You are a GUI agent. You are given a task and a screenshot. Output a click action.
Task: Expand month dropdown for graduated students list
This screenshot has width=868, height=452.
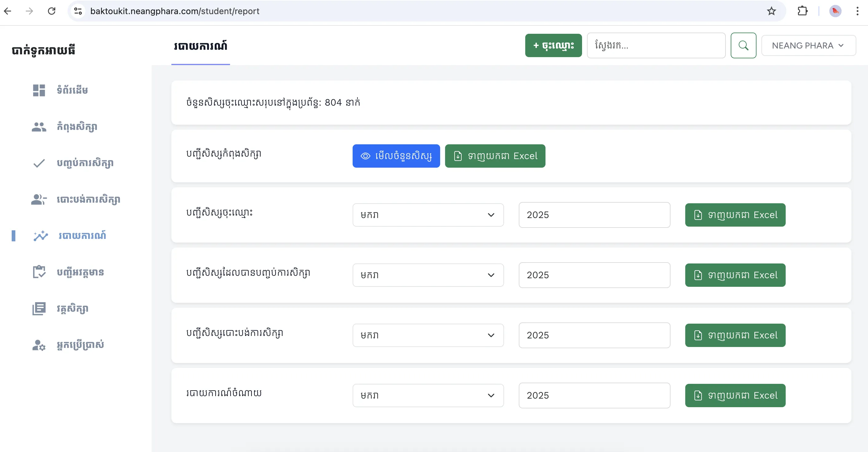[428, 275]
